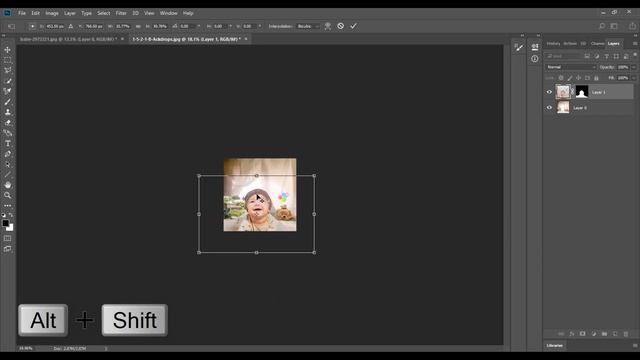Image resolution: width=640 pixels, height=360 pixels.
Task: Select the Type tool
Action: point(7,143)
